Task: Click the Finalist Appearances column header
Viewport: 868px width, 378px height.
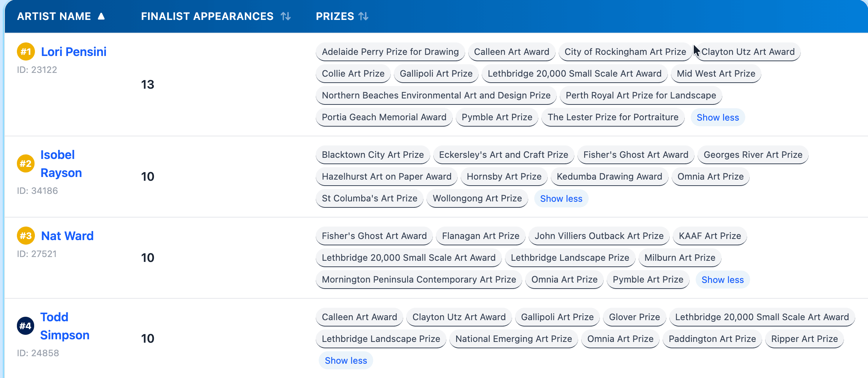Action: pos(207,16)
